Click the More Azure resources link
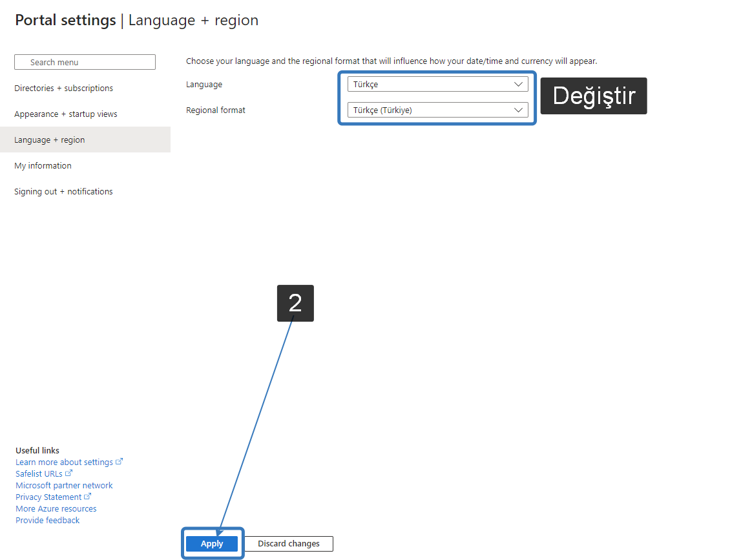 tap(56, 508)
